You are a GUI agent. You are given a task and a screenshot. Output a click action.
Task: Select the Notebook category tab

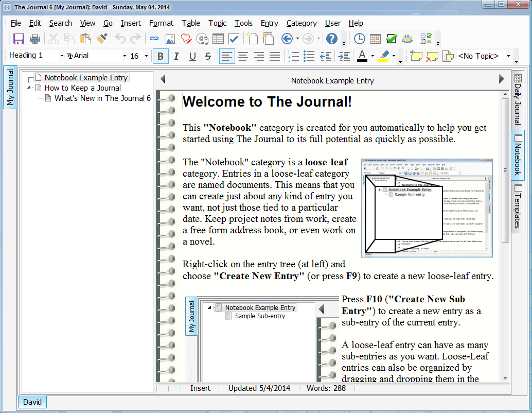[518, 155]
